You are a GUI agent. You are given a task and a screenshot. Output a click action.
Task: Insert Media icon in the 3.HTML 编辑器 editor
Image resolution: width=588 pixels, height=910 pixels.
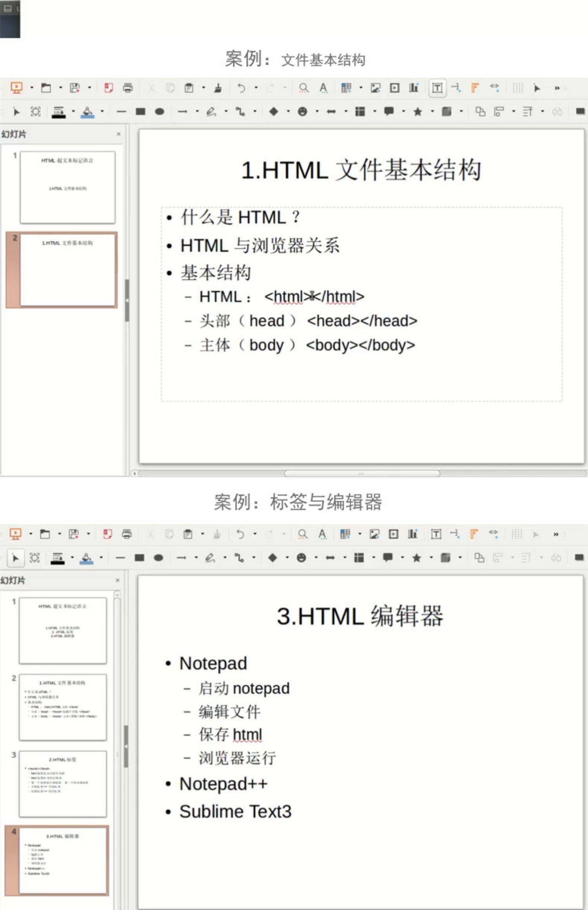click(394, 534)
